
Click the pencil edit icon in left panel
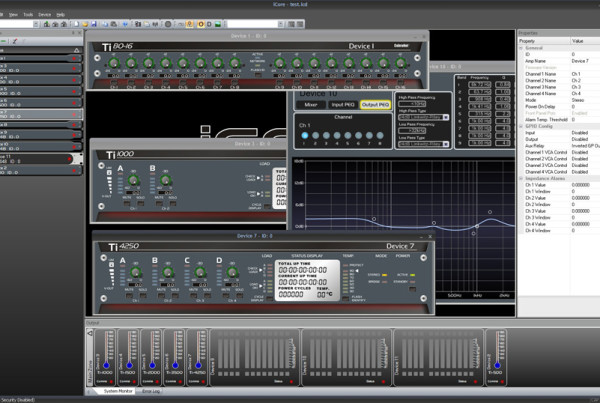point(15,41)
